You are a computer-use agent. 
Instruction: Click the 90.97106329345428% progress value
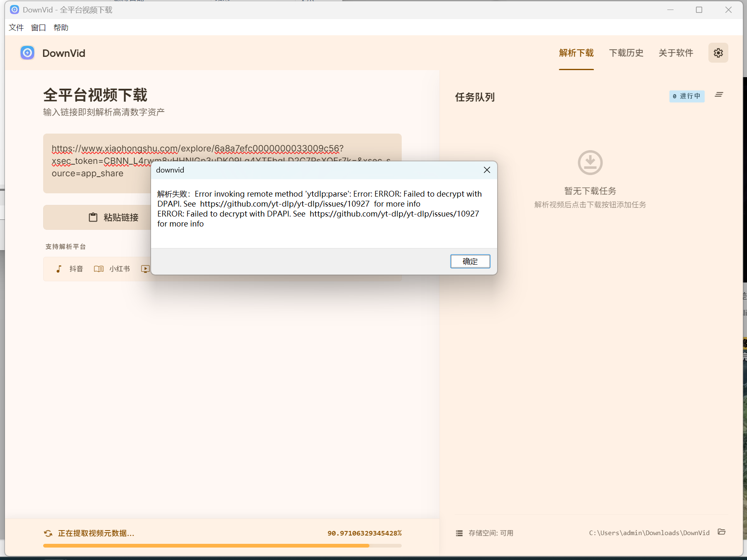tap(364, 533)
